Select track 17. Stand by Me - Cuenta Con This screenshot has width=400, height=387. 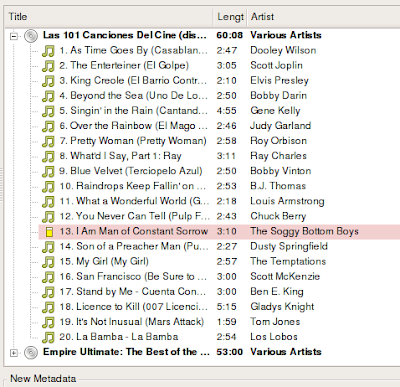point(133,292)
